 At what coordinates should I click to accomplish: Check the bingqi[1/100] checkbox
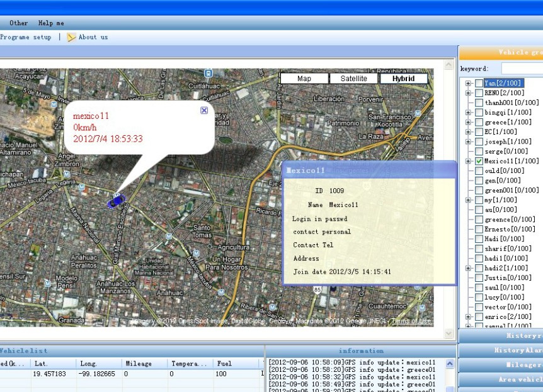[479, 112]
